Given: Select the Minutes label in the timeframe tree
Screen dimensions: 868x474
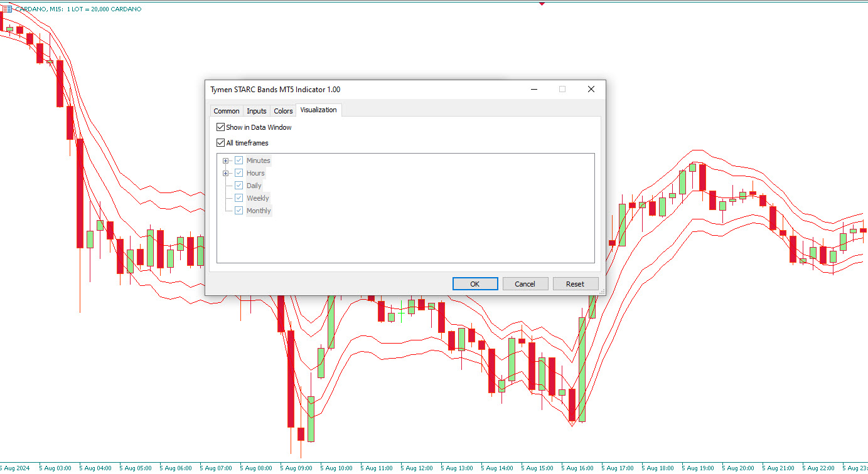Looking at the screenshot, I should pyautogui.click(x=259, y=161).
